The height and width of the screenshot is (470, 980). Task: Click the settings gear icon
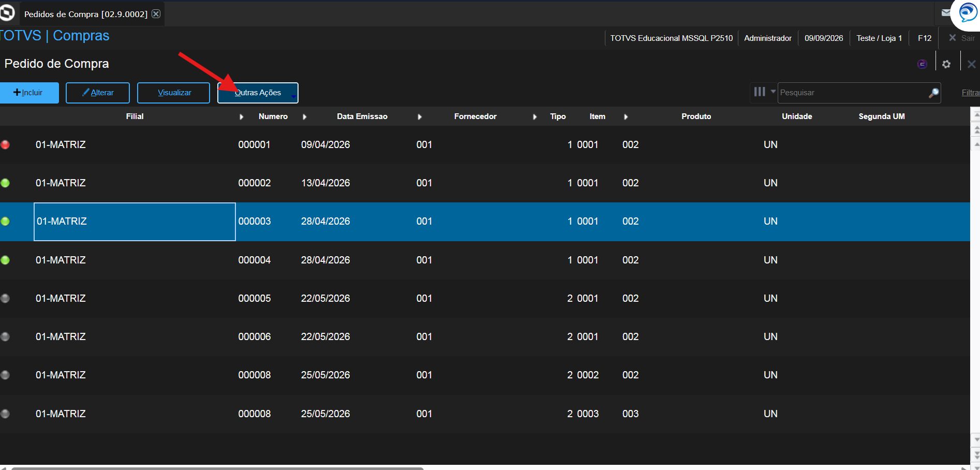(946, 64)
